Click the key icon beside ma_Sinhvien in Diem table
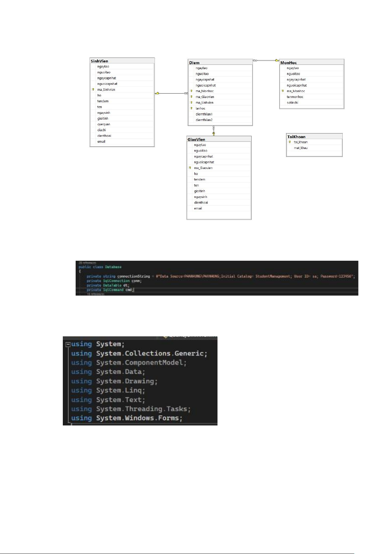The height and width of the screenshot is (554, 392). pos(191,103)
